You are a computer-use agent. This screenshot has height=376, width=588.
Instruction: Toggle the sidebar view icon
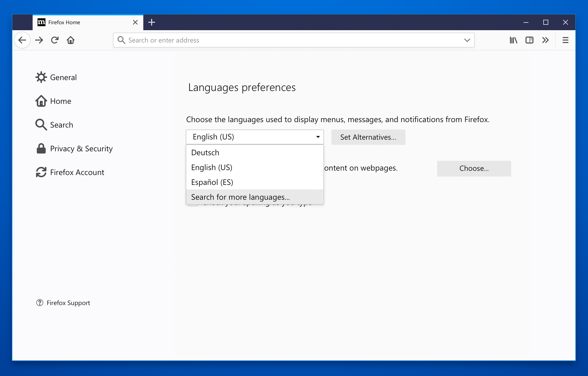click(x=529, y=40)
